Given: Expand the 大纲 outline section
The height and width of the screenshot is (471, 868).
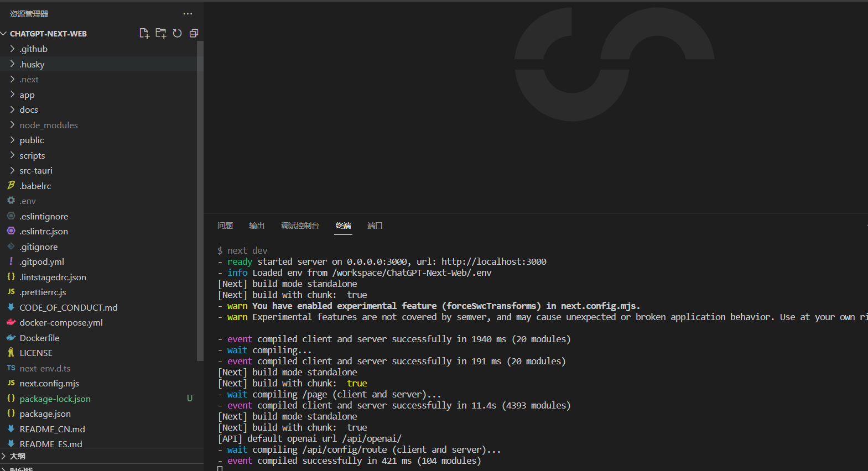Looking at the screenshot, I should [x=4, y=456].
